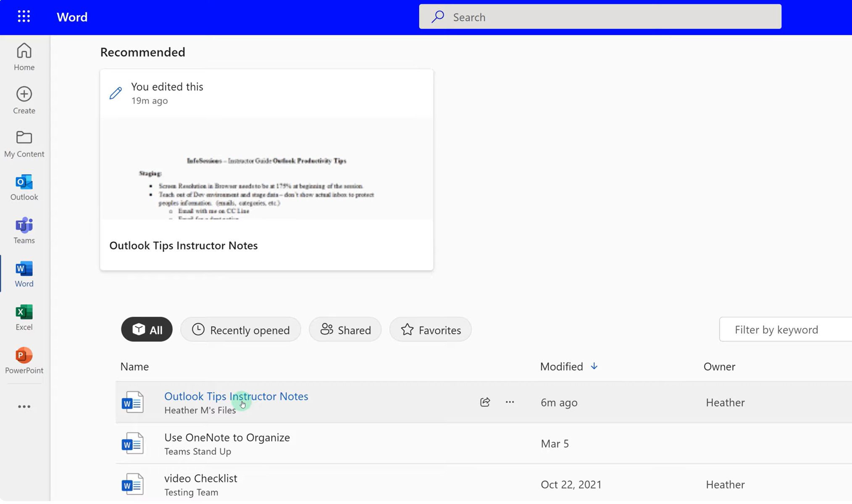This screenshot has height=504, width=852.
Task: Sort the list by Modified column
Action: pyautogui.click(x=561, y=366)
